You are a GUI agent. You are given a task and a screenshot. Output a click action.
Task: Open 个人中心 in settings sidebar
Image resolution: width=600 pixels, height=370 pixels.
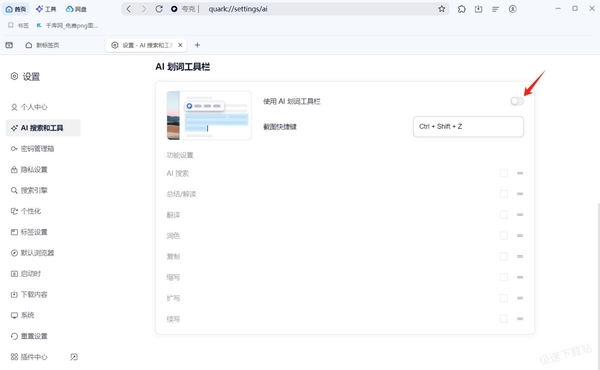point(29,107)
